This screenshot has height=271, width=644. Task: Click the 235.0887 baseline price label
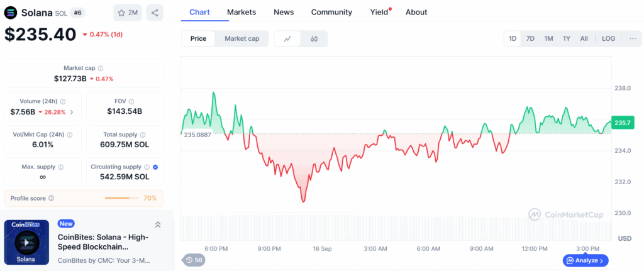click(x=197, y=135)
